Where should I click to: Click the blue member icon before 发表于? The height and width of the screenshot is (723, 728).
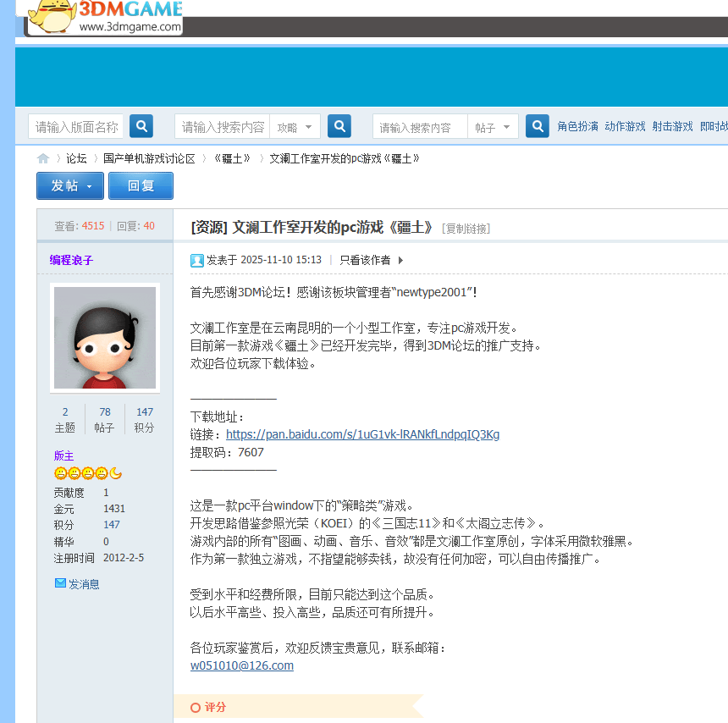(197, 259)
